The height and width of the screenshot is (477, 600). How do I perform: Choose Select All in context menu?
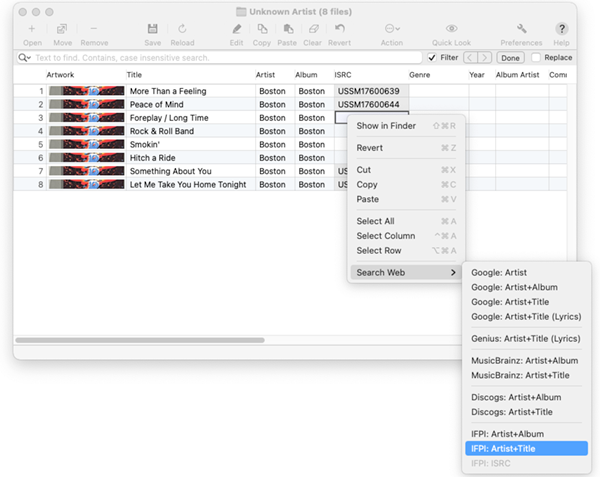(x=406, y=221)
